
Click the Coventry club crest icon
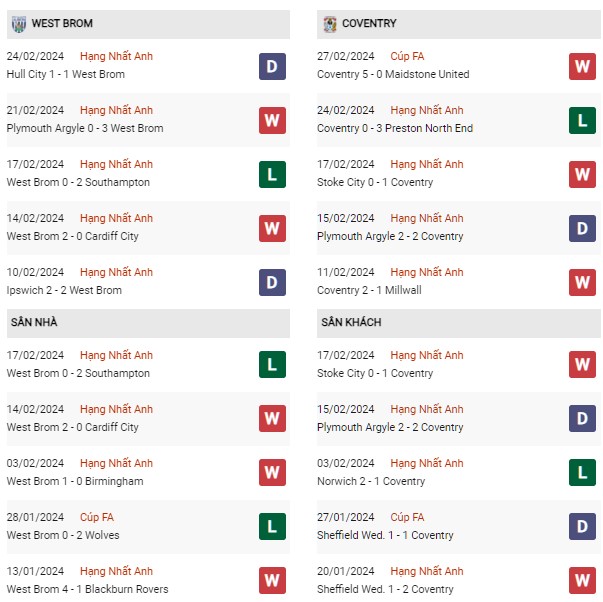coord(329,23)
